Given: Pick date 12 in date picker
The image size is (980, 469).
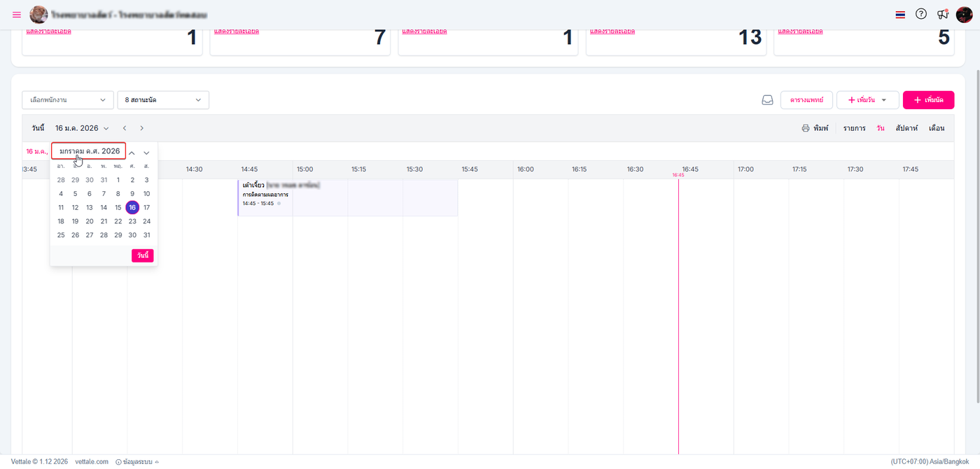Looking at the screenshot, I should [75, 207].
